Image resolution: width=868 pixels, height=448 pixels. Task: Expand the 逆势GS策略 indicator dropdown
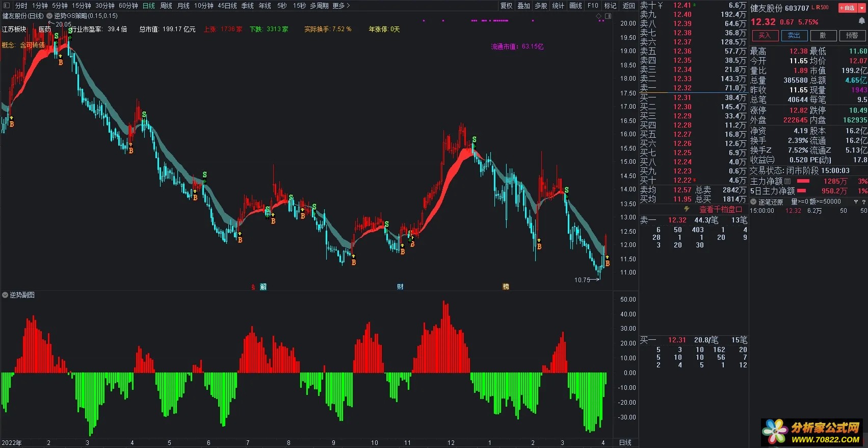tap(49, 16)
